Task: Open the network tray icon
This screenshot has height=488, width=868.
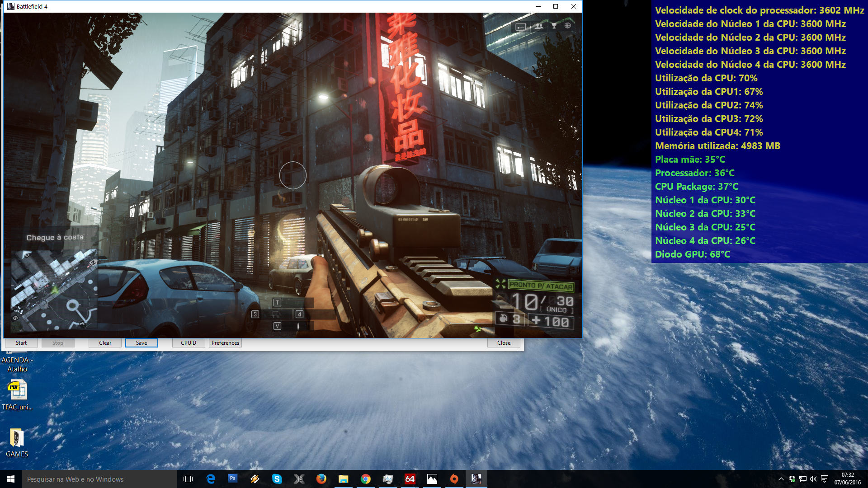Action: pyautogui.click(x=803, y=479)
